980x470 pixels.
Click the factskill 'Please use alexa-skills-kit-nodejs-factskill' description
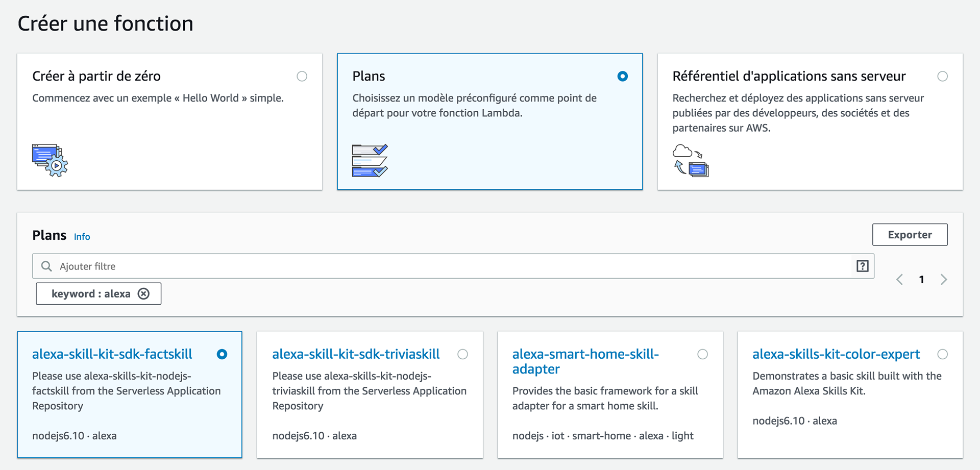coord(127,391)
